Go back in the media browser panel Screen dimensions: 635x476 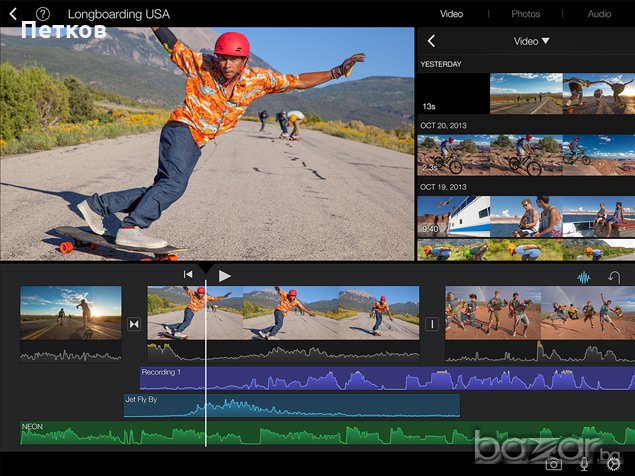[431, 41]
